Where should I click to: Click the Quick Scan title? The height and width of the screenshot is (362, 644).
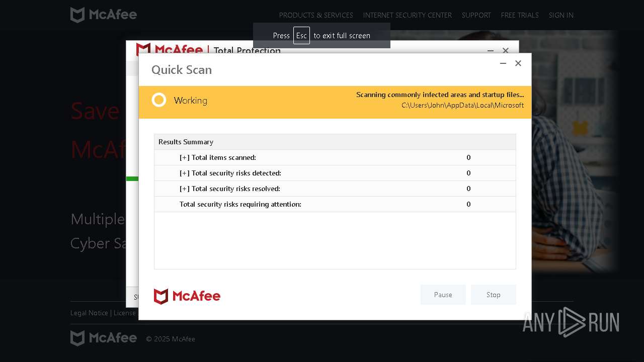(x=182, y=70)
